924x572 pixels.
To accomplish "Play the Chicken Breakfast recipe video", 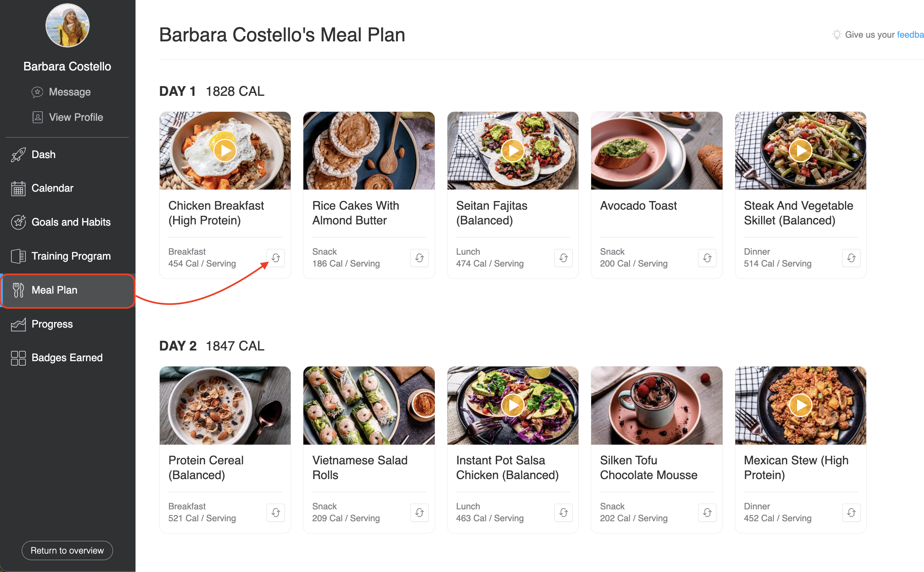I will tap(225, 151).
